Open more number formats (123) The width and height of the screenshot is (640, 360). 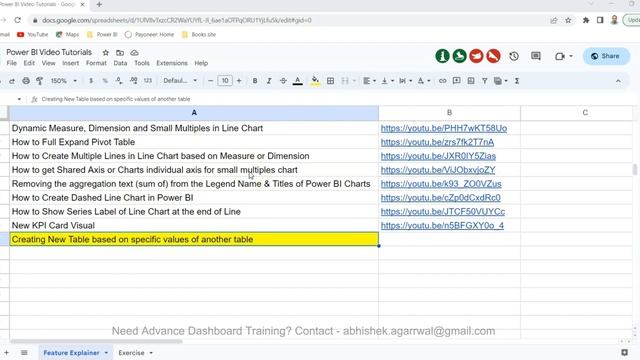point(148,81)
